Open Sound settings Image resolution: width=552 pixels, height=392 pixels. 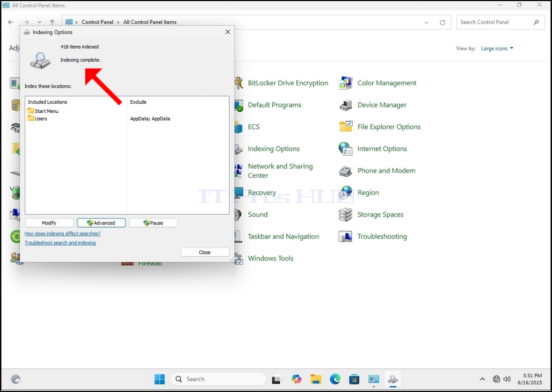(257, 214)
